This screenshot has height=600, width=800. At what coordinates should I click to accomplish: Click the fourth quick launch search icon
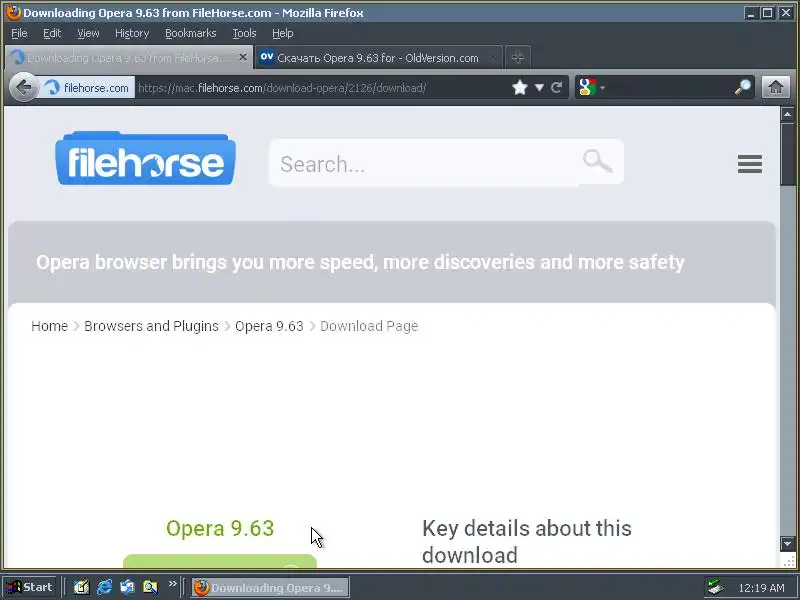coord(150,587)
